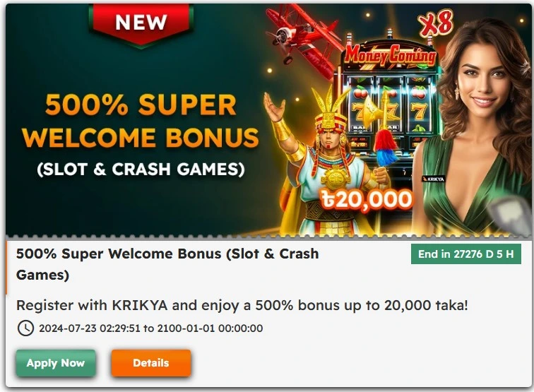Select the red NEW ribbon badge

[141, 25]
